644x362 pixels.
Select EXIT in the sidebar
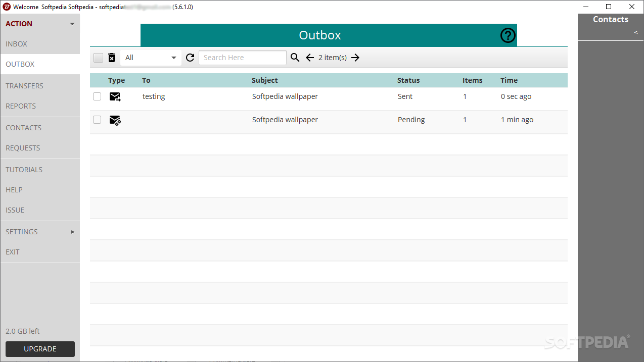(40, 252)
